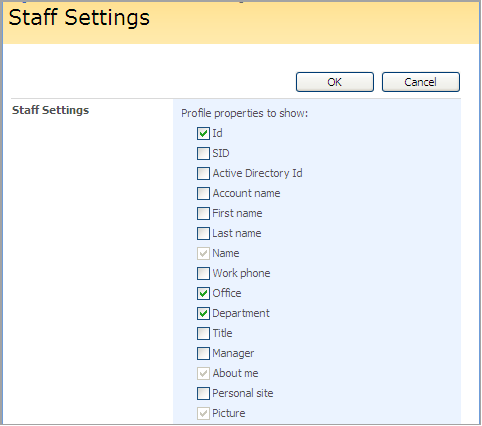Image resolution: width=482 pixels, height=426 pixels.
Task: Click the OK button
Action: [x=335, y=82]
